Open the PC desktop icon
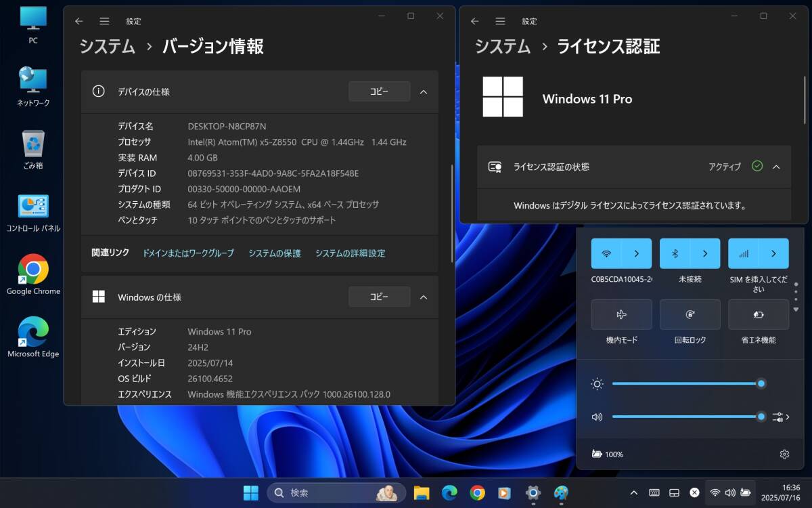Screen dimensions: 812x508 click(33, 25)
